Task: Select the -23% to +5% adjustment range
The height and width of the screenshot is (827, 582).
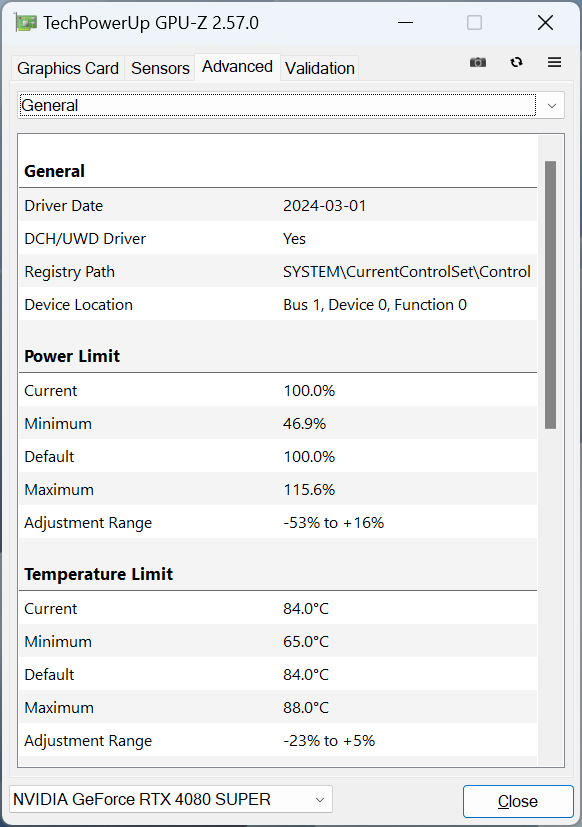Action: click(329, 741)
